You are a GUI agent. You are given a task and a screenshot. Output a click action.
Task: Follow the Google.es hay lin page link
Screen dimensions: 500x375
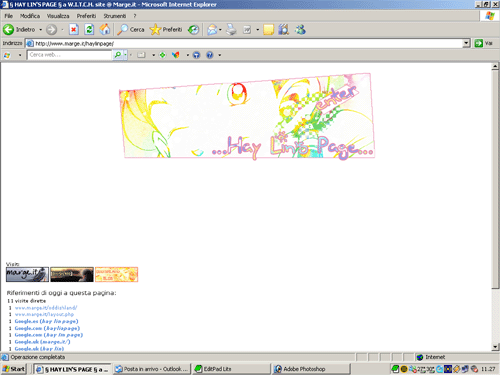click(x=46, y=321)
